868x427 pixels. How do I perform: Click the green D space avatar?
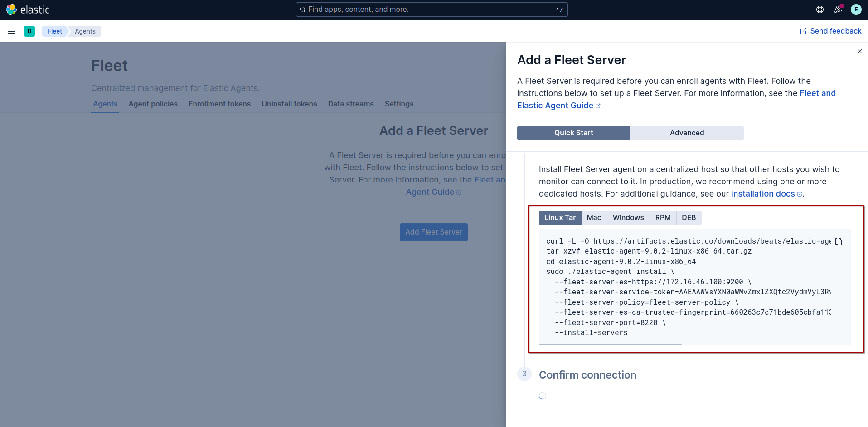tap(29, 31)
